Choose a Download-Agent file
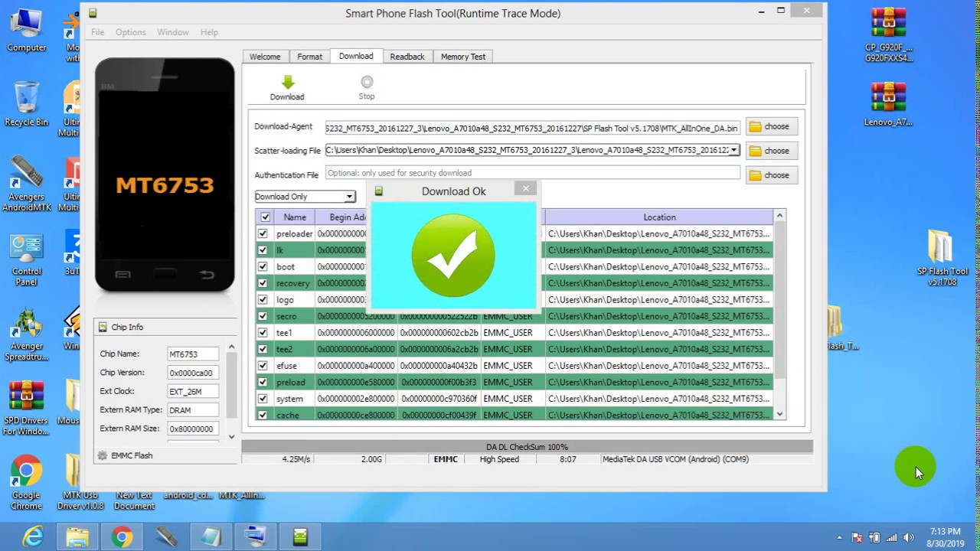Viewport: 980px width, 551px height. 771,126
